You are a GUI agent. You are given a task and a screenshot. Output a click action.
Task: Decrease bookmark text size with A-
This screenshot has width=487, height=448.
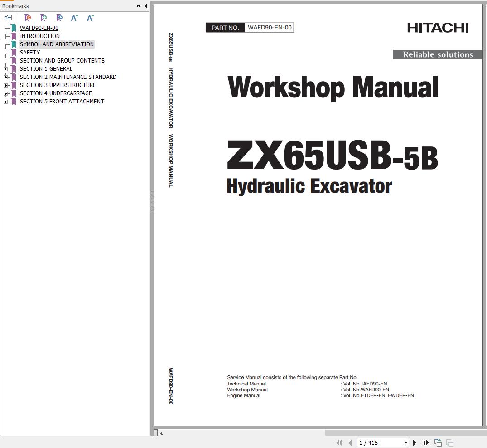tap(91, 18)
